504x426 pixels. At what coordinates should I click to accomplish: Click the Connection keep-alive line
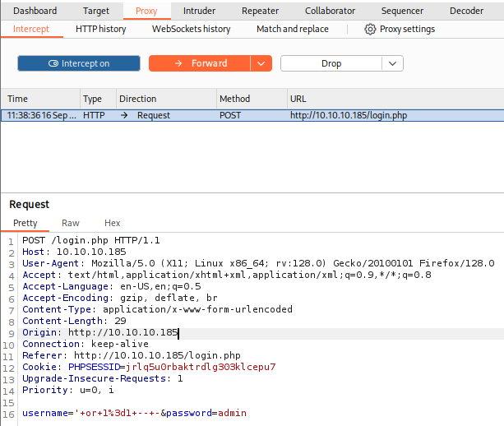tap(86, 344)
